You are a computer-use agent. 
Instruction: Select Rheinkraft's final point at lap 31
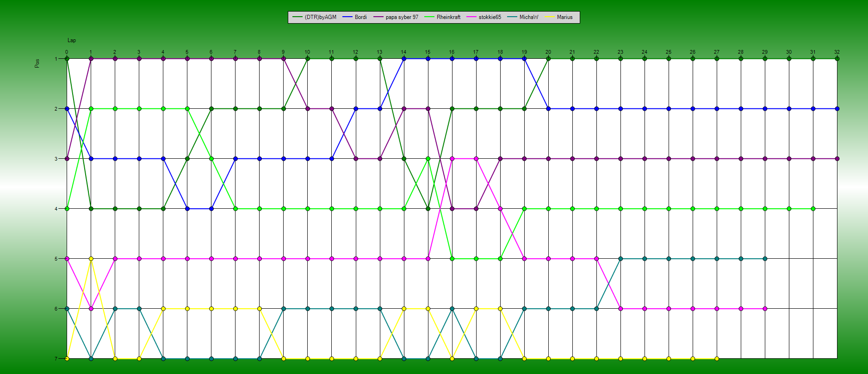813,209
